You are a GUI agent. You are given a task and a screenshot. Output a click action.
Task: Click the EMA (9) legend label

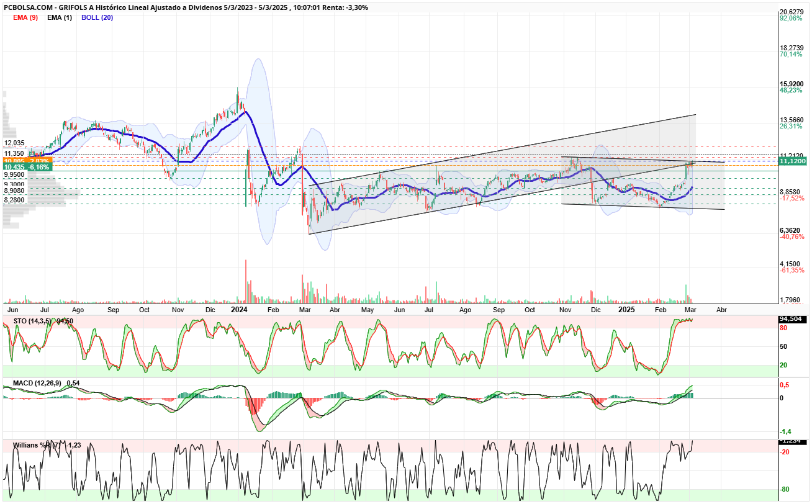point(25,17)
